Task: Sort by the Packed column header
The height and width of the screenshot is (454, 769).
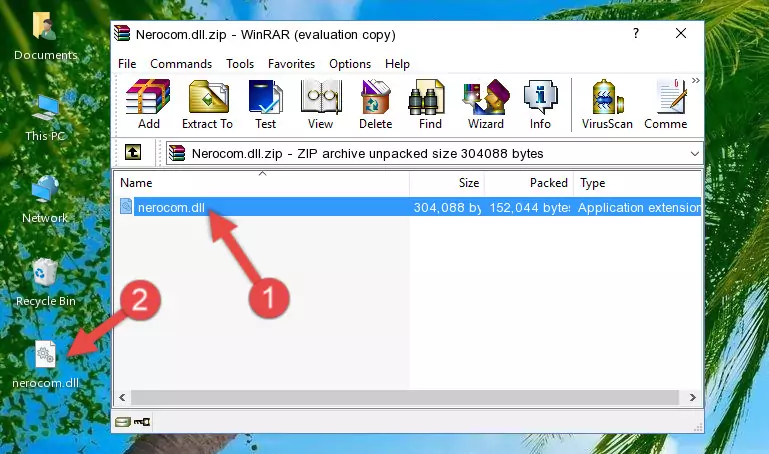Action: 529,183
